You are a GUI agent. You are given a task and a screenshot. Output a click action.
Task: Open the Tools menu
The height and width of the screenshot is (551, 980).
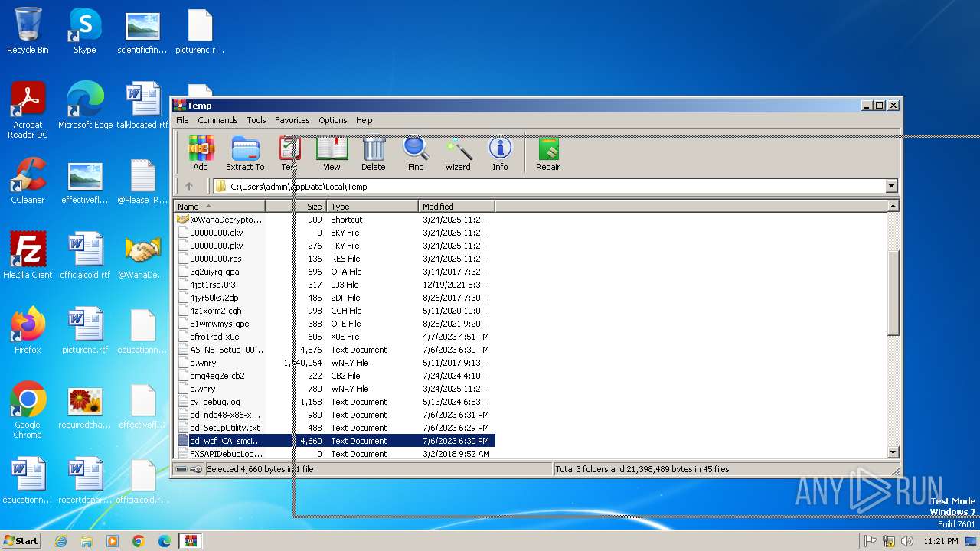pyautogui.click(x=256, y=120)
